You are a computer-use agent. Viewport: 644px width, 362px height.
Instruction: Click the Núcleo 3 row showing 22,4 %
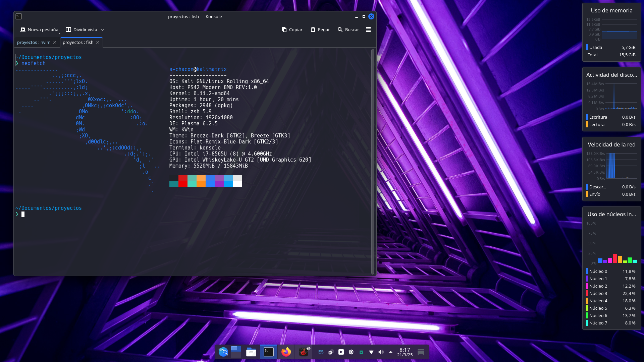(x=611, y=293)
